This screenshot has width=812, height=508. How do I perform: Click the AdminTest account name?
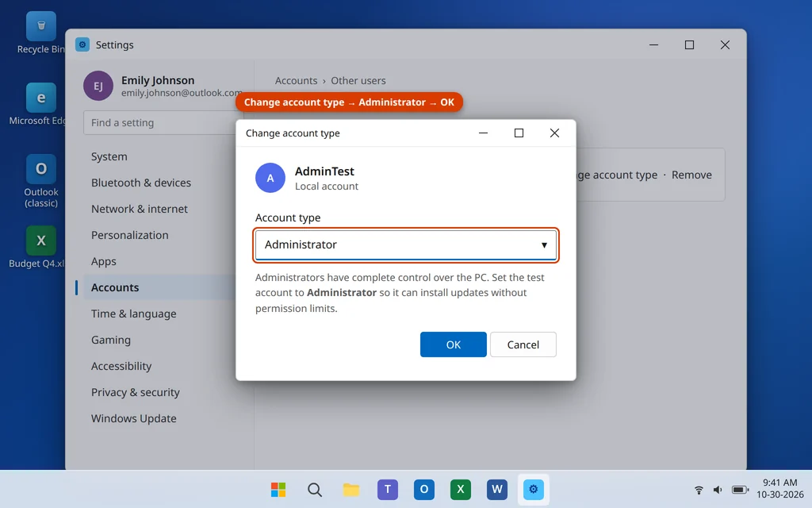tap(324, 171)
